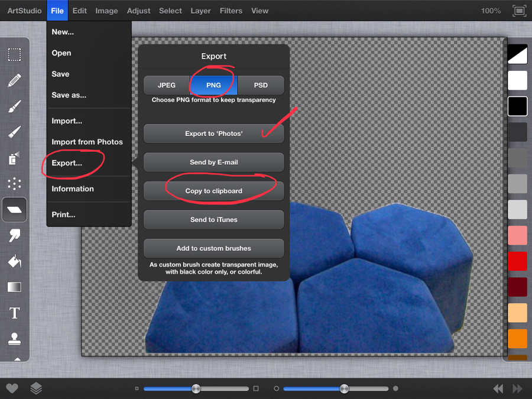The image size is (532, 399).
Task: Click Export to 'Photos' button
Action: pyautogui.click(x=214, y=134)
